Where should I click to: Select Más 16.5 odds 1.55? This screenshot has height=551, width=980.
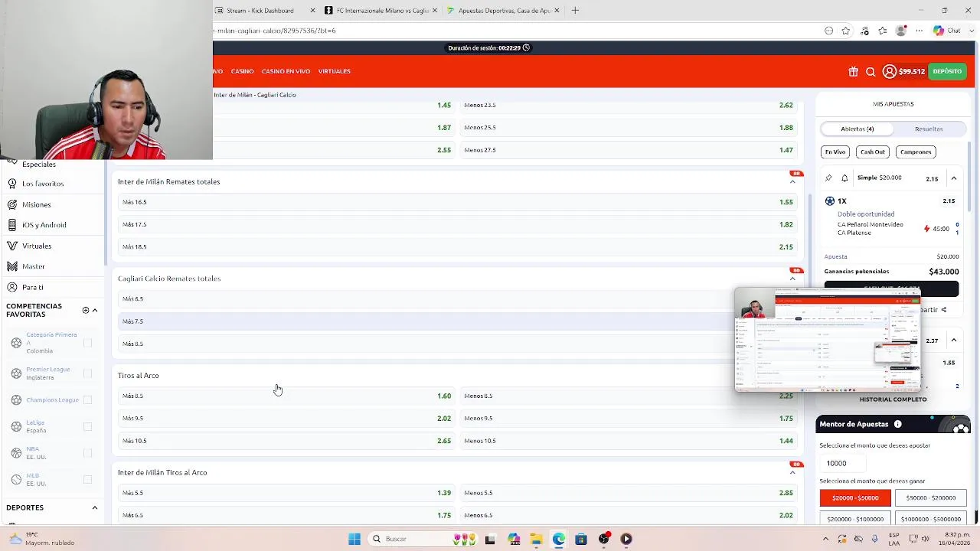[x=457, y=202]
